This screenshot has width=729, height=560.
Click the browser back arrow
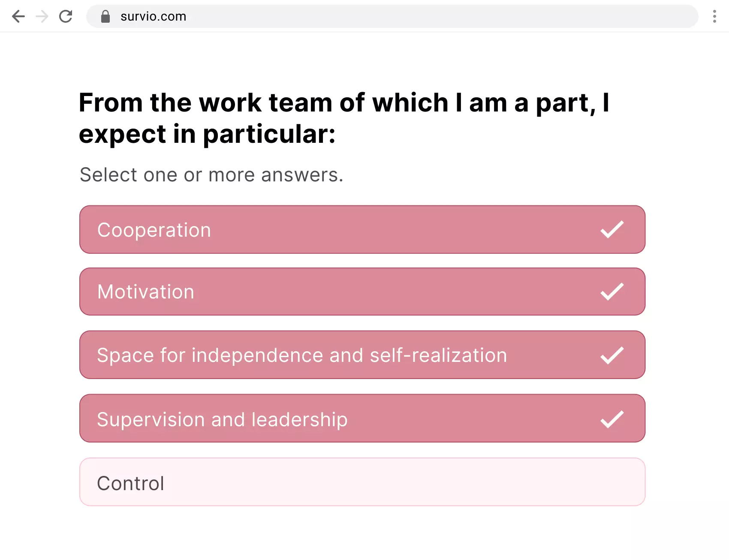(x=18, y=16)
